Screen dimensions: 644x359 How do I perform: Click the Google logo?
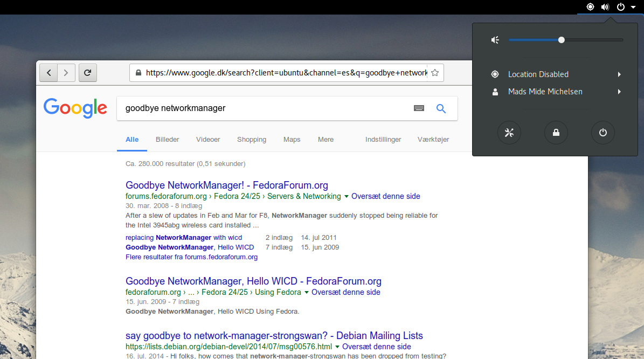click(x=75, y=108)
